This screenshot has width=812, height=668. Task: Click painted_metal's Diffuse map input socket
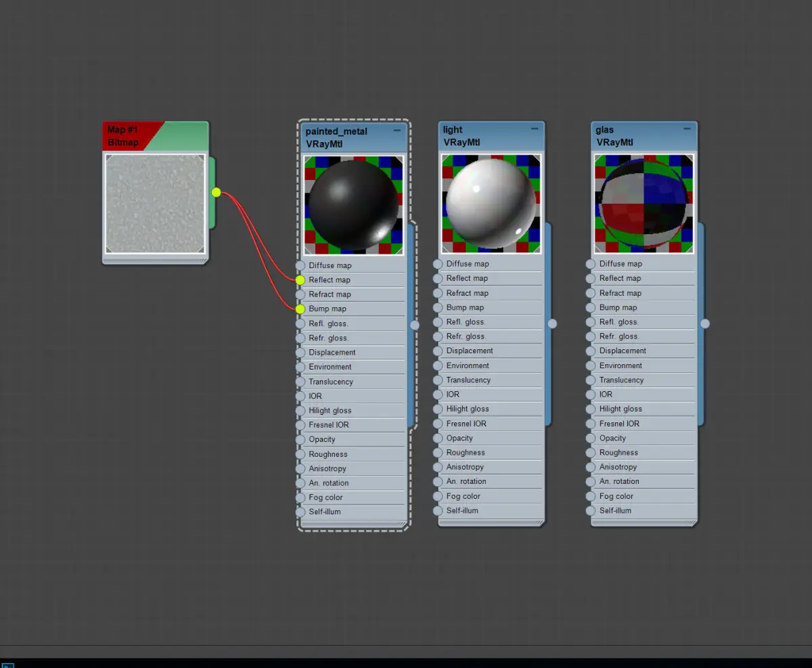tap(300, 265)
